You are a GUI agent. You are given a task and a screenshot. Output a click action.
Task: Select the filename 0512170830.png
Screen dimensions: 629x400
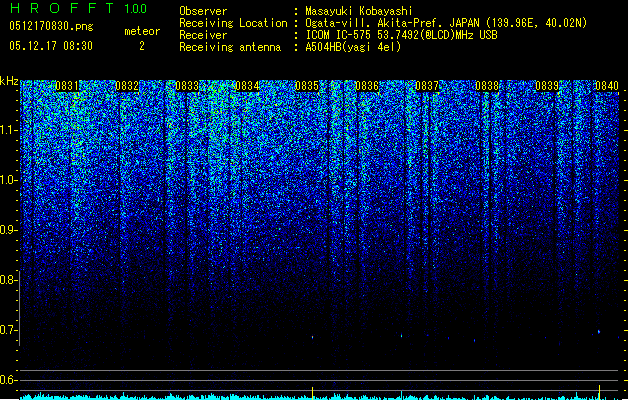[x=51, y=26]
